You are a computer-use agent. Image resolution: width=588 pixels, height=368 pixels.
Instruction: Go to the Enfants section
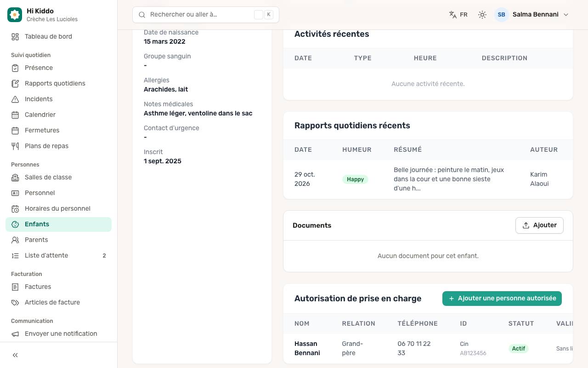[x=58, y=224]
